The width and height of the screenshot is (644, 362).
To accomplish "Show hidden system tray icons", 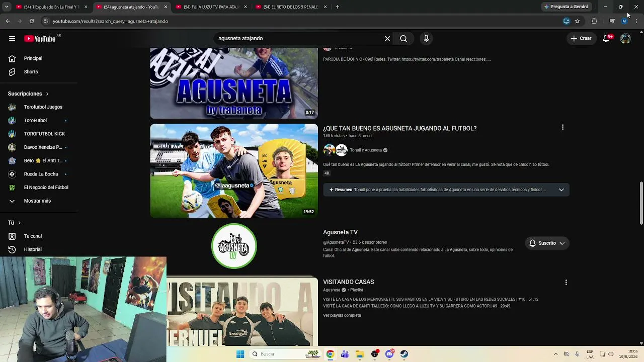I will point(555,354).
